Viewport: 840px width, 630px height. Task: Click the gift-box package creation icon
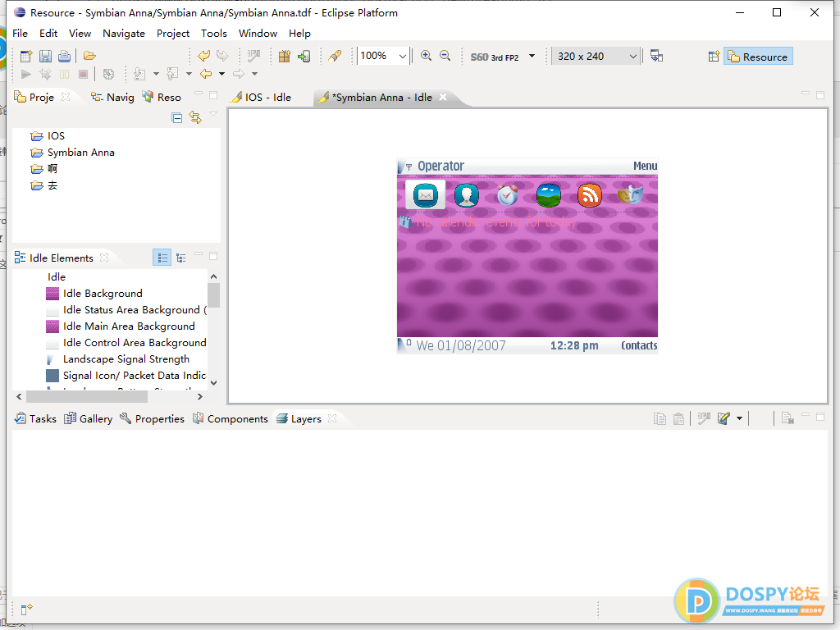point(285,56)
